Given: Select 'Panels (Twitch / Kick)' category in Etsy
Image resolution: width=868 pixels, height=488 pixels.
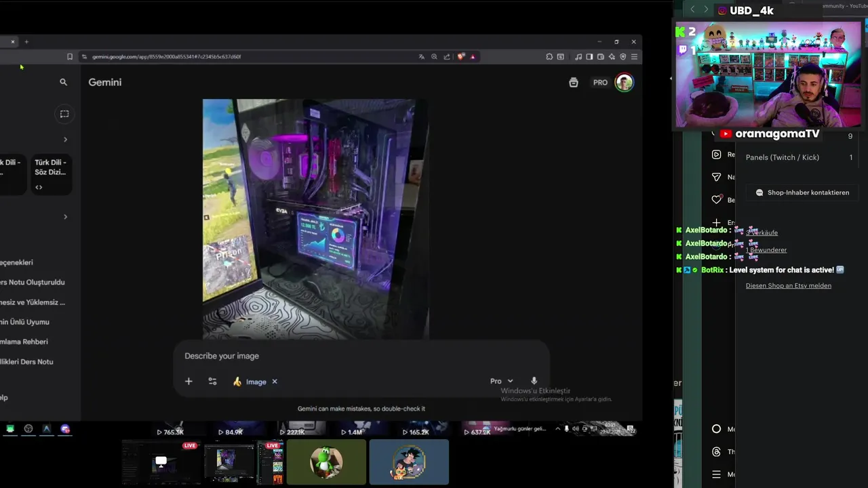Looking at the screenshot, I should (x=783, y=157).
